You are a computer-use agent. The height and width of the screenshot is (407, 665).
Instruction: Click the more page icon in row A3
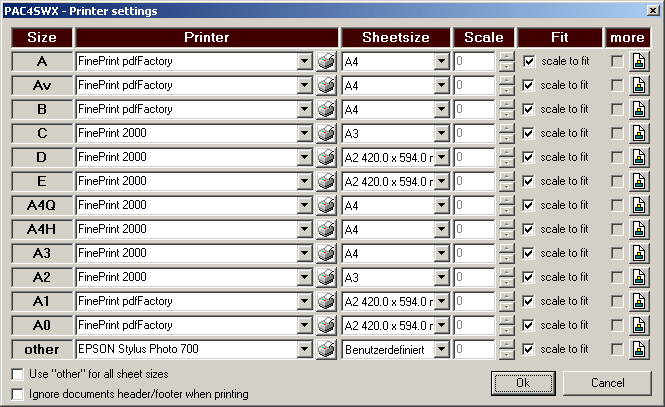point(639,254)
